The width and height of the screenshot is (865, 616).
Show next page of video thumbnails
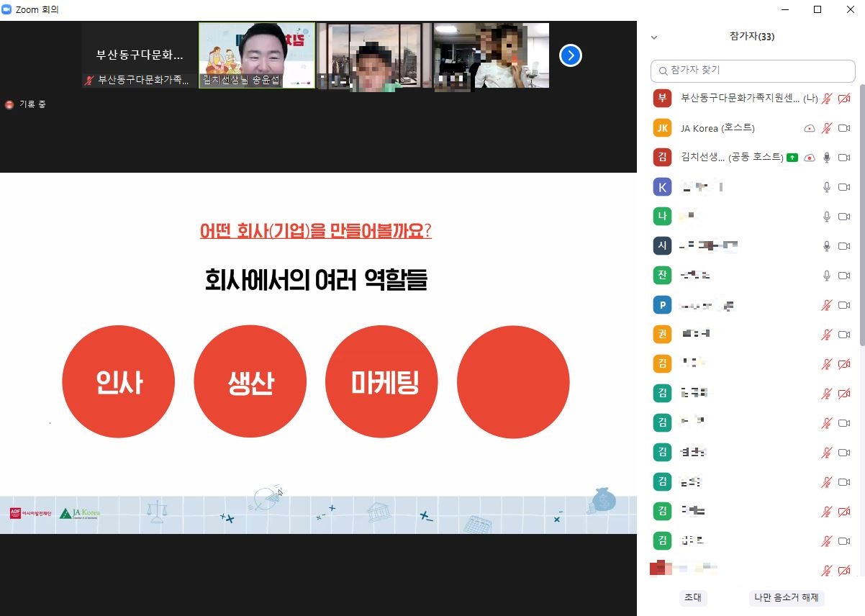pos(570,55)
